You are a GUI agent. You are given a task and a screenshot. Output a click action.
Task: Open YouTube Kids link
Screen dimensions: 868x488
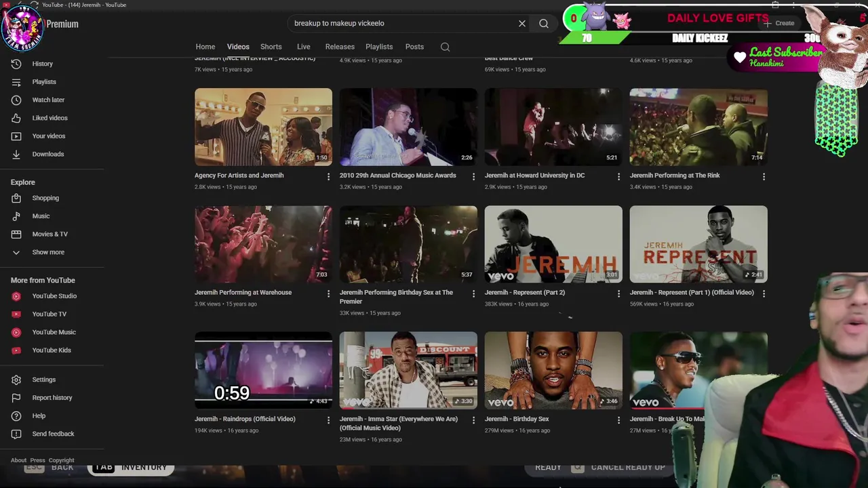click(52, 350)
